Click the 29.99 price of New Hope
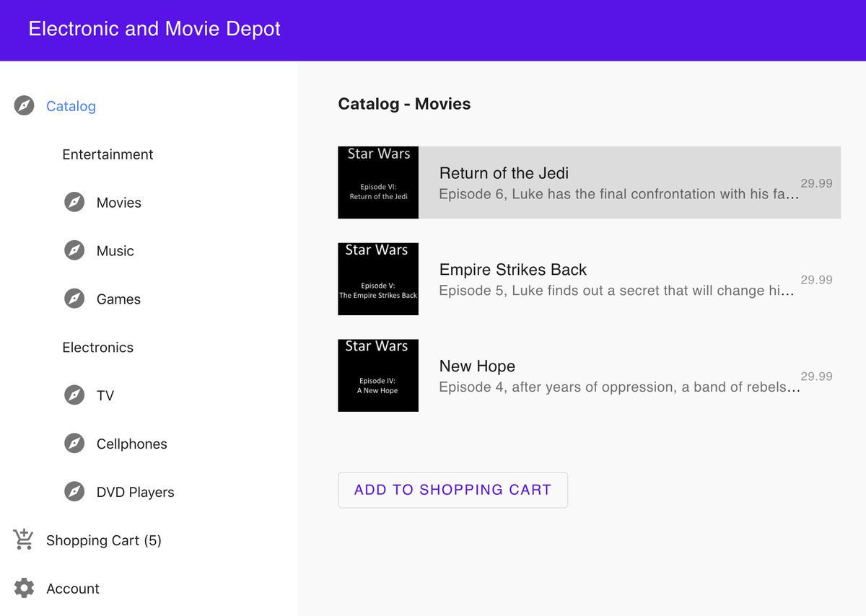 [x=816, y=377]
